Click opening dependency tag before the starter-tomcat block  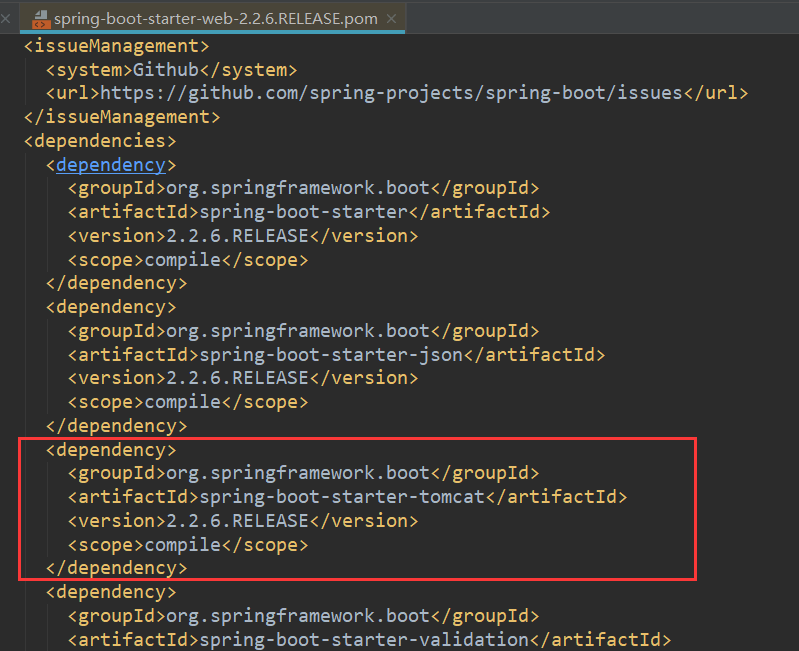pyautogui.click(x=111, y=450)
